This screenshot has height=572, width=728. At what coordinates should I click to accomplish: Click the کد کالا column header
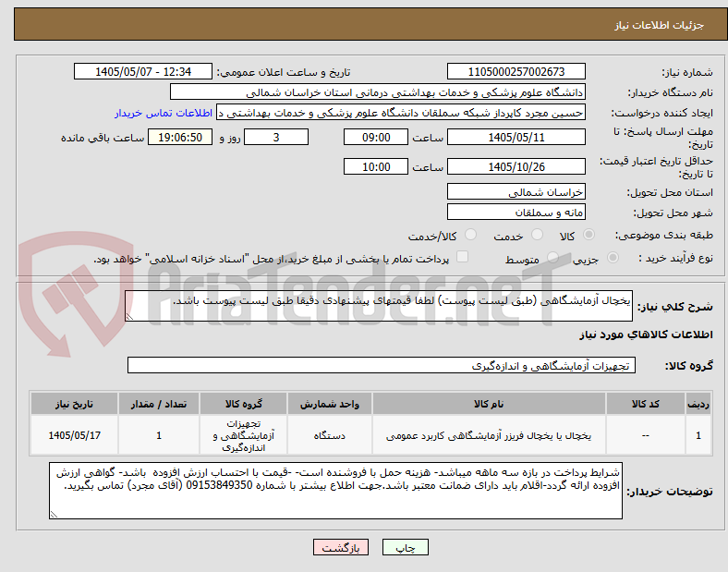646,404
